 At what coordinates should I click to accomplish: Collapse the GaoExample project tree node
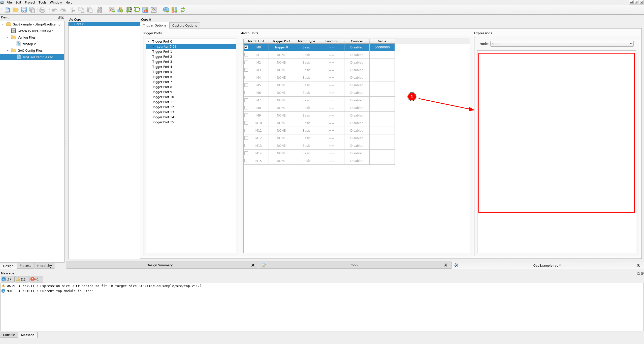pos(3,24)
